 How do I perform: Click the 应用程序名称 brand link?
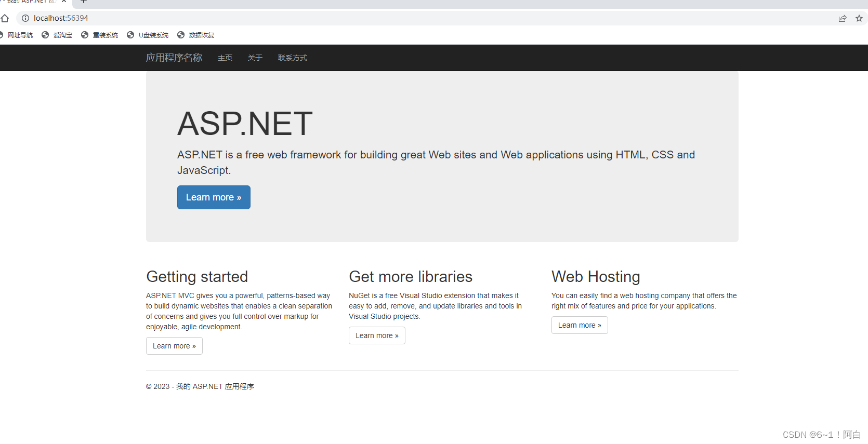(x=174, y=58)
